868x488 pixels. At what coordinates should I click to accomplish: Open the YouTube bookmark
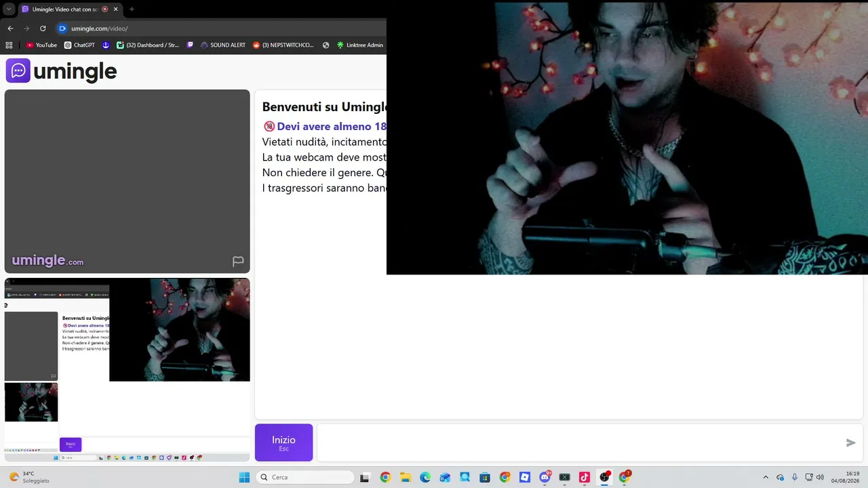click(41, 45)
